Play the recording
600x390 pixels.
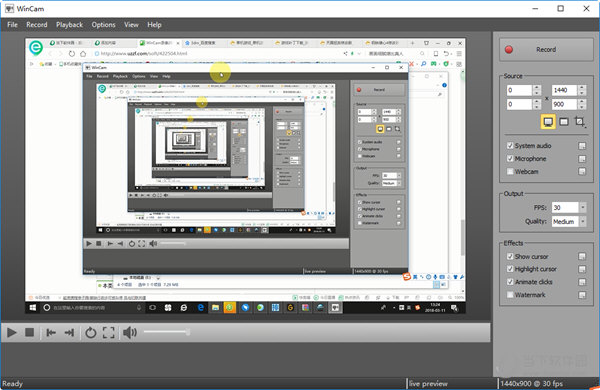point(12,333)
